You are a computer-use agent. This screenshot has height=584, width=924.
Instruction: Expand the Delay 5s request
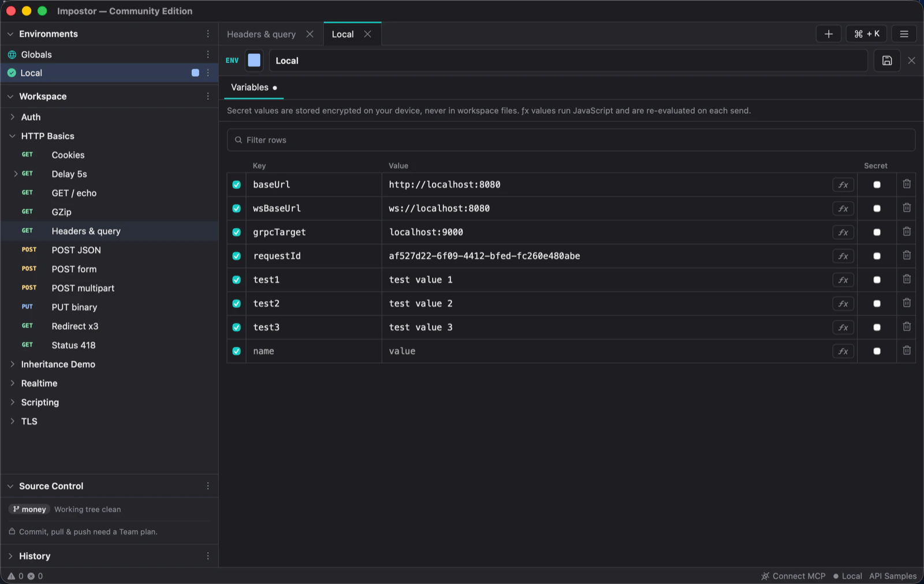point(16,174)
